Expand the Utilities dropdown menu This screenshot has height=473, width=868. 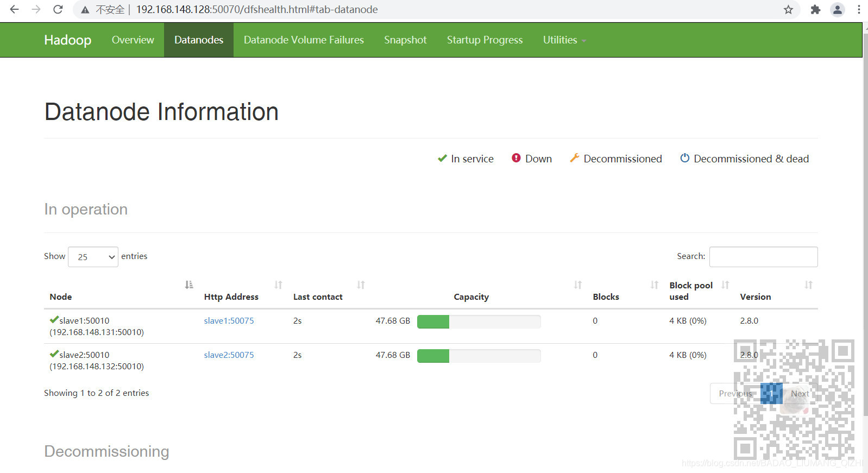pos(564,40)
